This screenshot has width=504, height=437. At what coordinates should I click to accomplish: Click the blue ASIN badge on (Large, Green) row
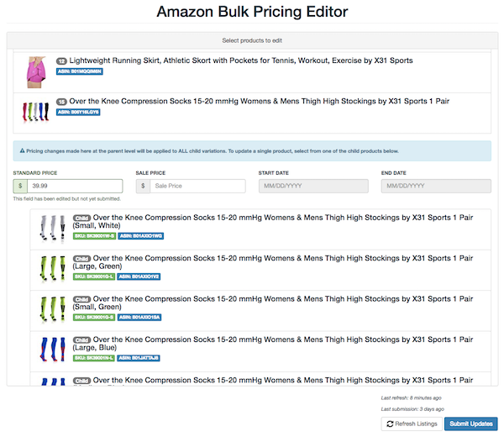(x=139, y=276)
